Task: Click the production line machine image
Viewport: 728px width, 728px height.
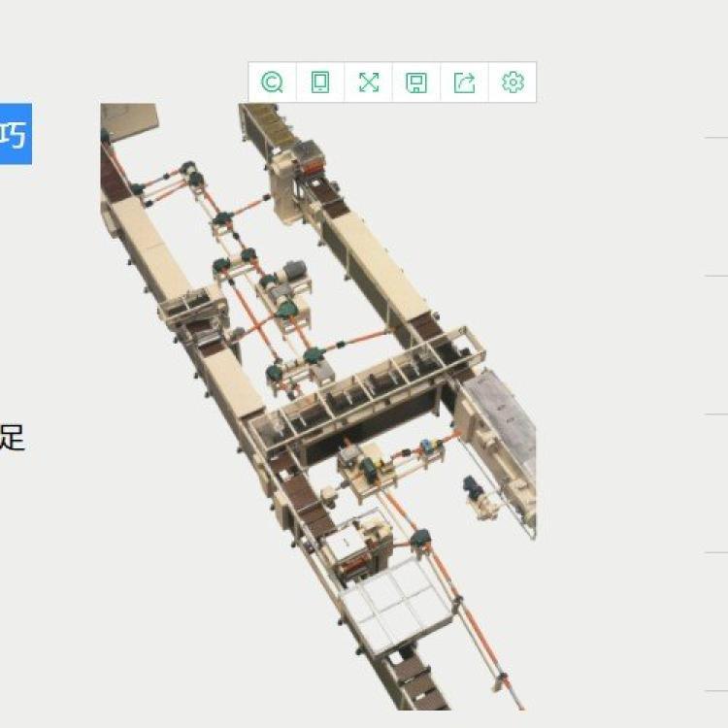Action: point(318,388)
